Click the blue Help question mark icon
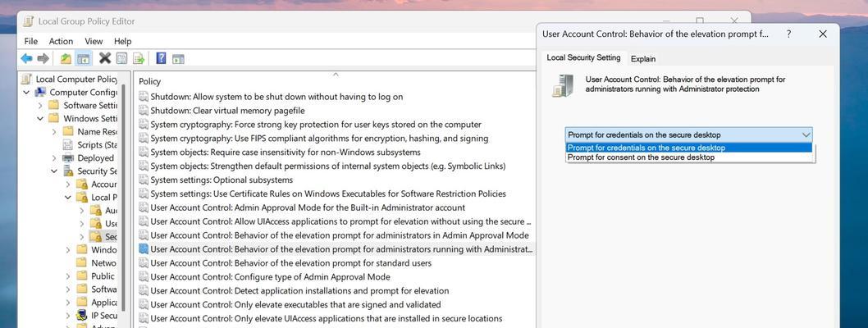868x328 pixels. [x=161, y=58]
